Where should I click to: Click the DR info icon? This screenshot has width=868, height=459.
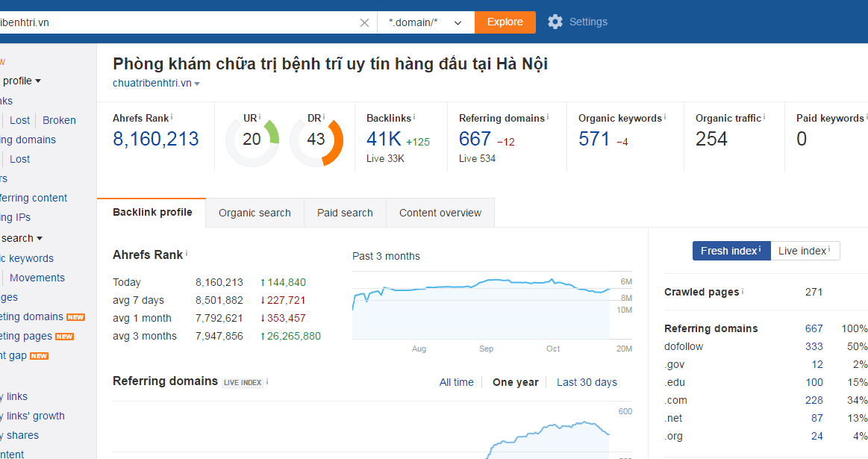click(x=324, y=117)
